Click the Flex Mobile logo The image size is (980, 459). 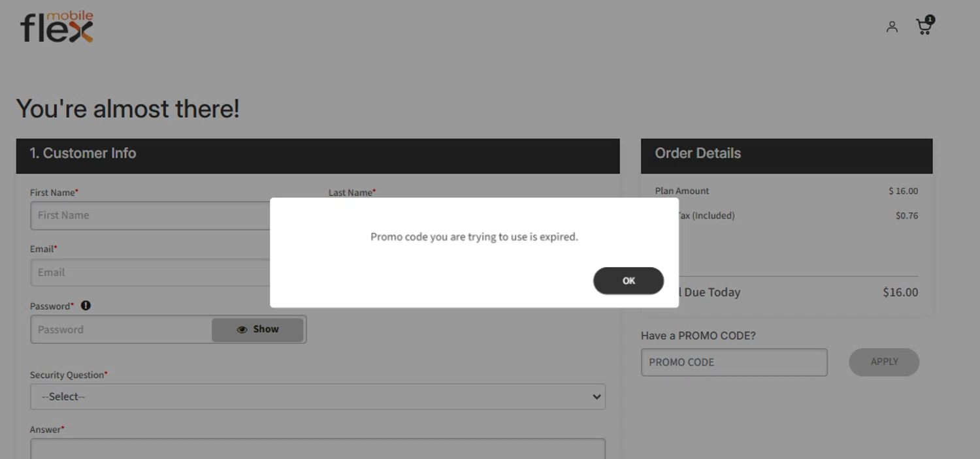[x=57, y=27]
